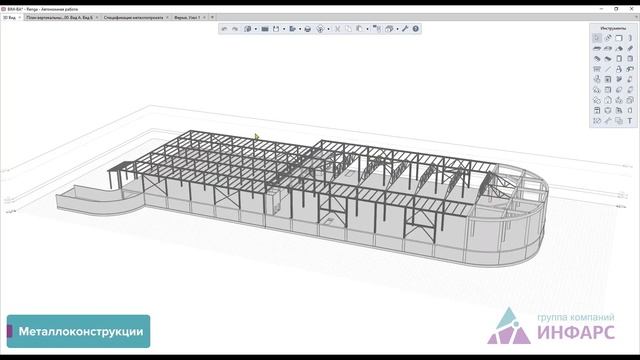This screenshot has height=360, width=640.
Task: Select the Railing tool in Инструменты panel
Action: pos(597,69)
